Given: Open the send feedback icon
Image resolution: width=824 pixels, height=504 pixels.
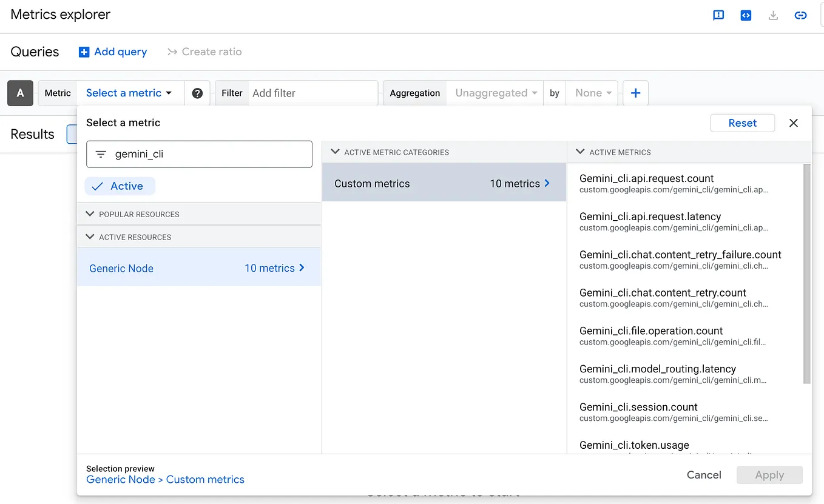Looking at the screenshot, I should click(718, 15).
